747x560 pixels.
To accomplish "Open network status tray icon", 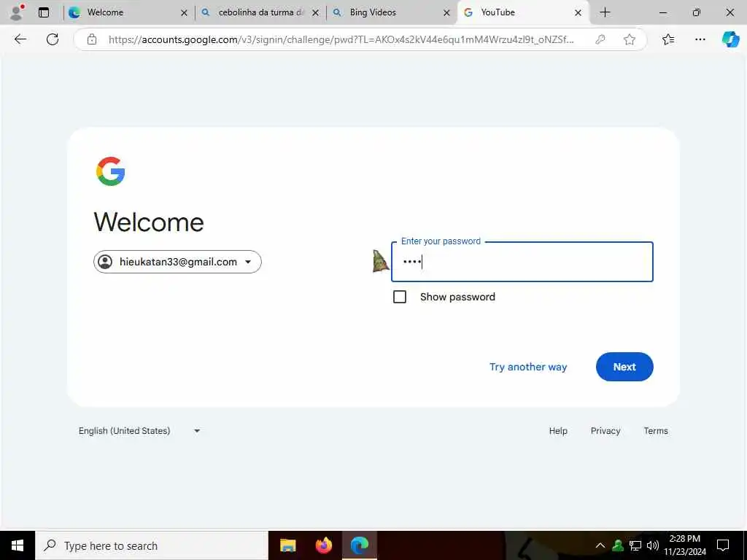I will coord(635,545).
